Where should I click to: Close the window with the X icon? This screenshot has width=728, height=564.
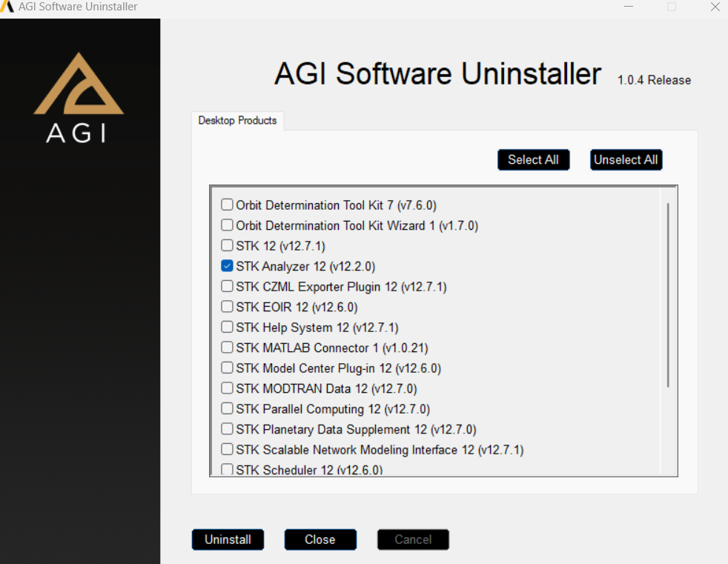[715, 7]
